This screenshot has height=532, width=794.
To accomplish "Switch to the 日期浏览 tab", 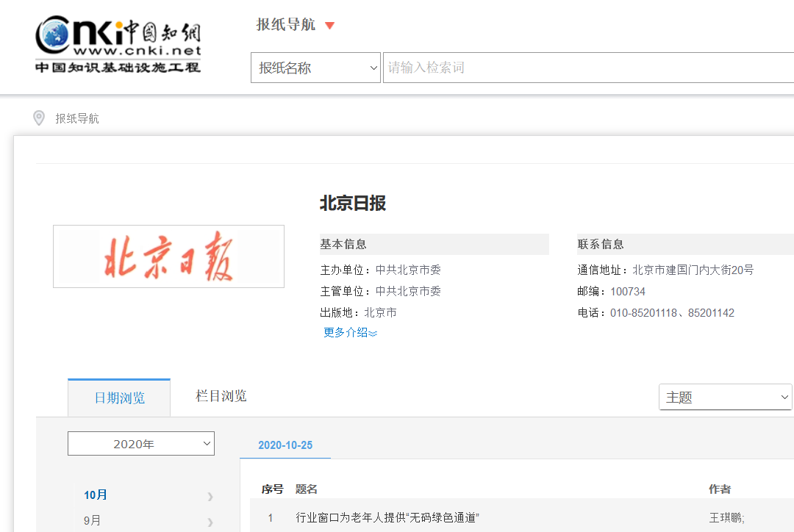I will pos(119,398).
